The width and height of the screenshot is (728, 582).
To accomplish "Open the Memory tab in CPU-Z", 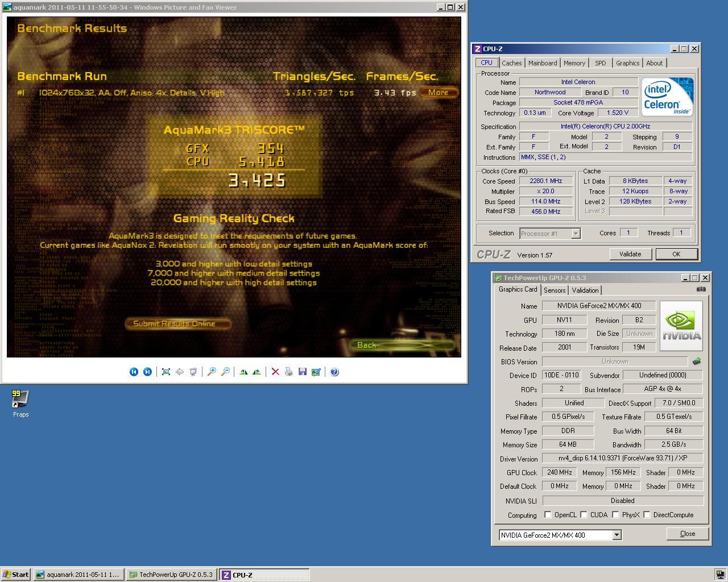I will [x=574, y=63].
